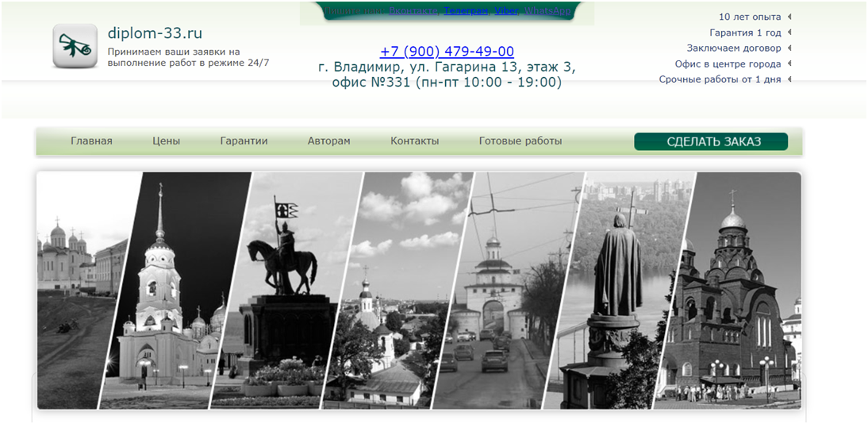This screenshot has width=868, height=424.
Task: Call the phone number +7 (900) 479-49-00
Action: pos(447,52)
